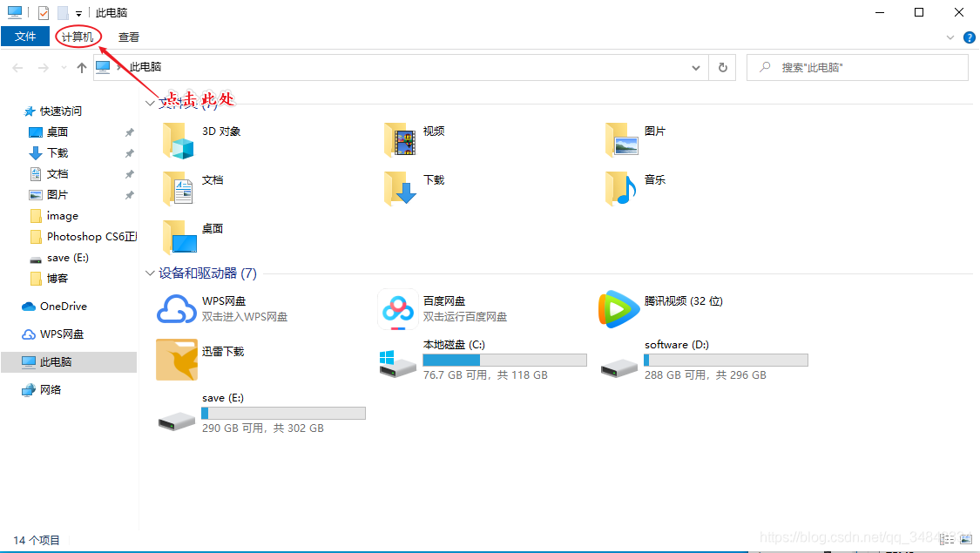This screenshot has width=980, height=553.
Task: Open the 查看 ribbon tab
Action: (129, 37)
